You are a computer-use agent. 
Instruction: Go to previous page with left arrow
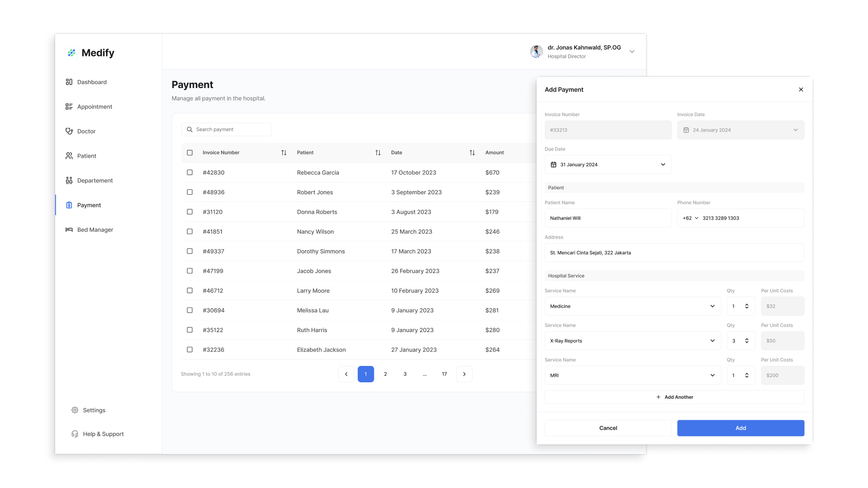346,374
